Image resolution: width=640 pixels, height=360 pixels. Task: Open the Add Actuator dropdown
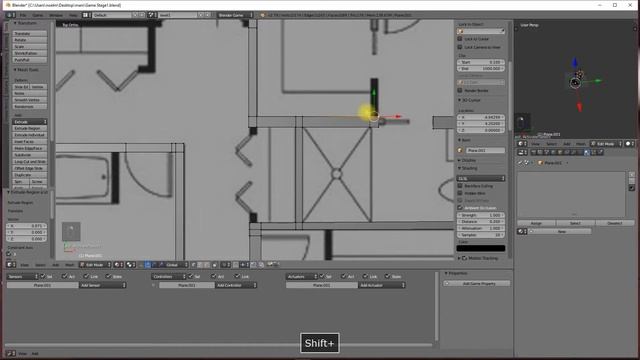(382, 285)
